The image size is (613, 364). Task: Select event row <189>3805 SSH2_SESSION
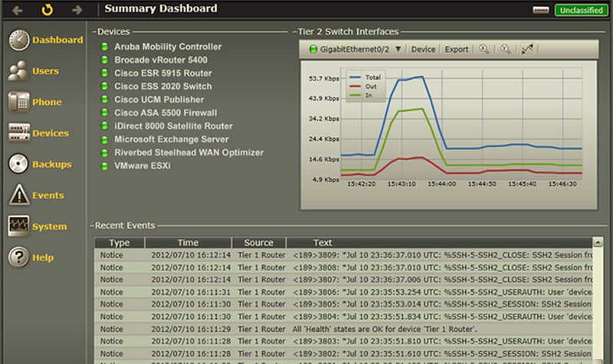pos(343,304)
